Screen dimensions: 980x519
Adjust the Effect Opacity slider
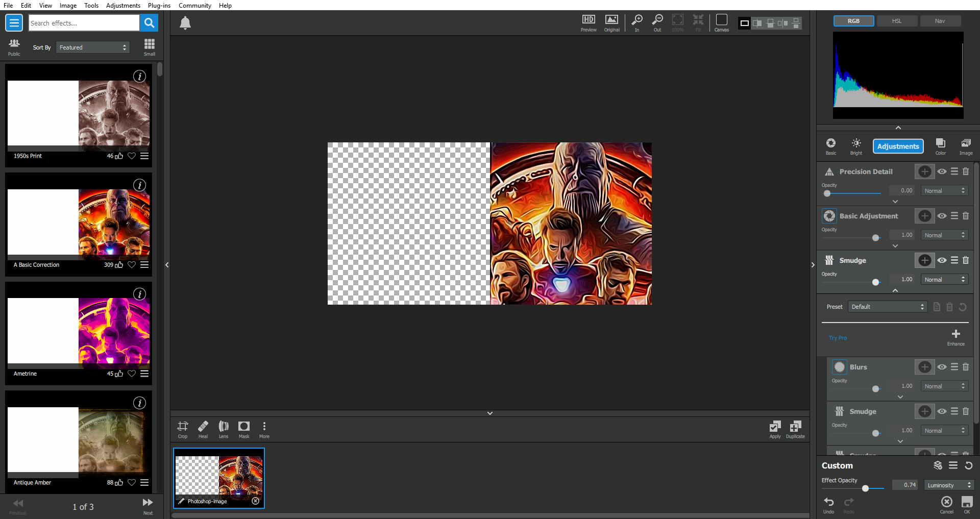852,488
